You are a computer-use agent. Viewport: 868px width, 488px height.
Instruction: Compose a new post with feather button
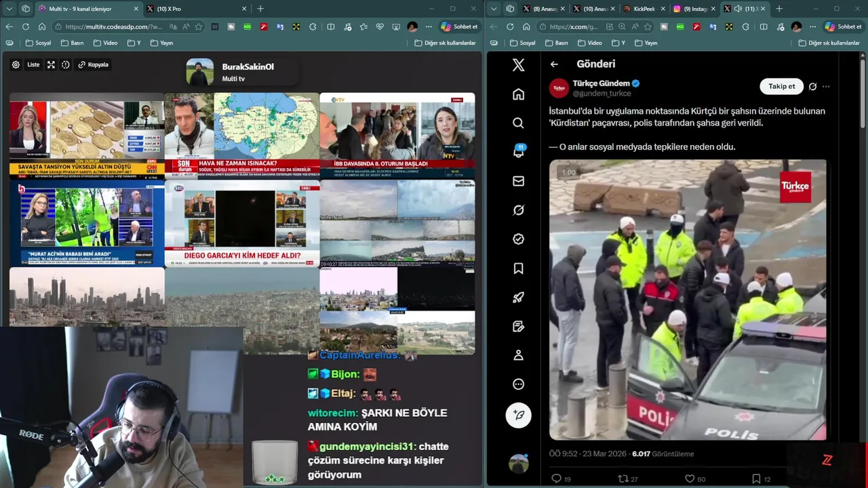point(518,415)
